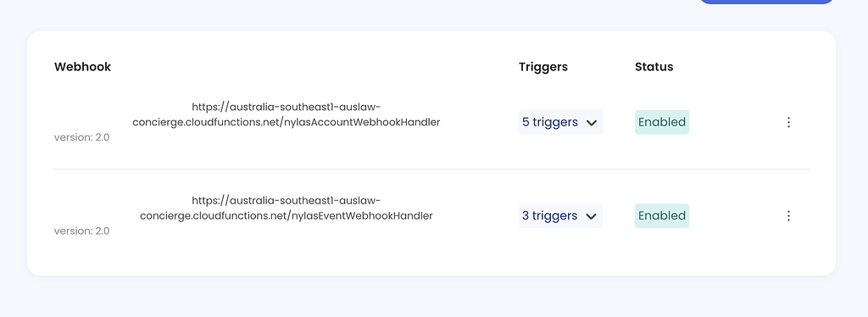Image resolution: width=868 pixels, height=317 pixels.
Task: Open the three-dot menu for nylasEventWebhookHandler
Action: [x=788, y=216]
